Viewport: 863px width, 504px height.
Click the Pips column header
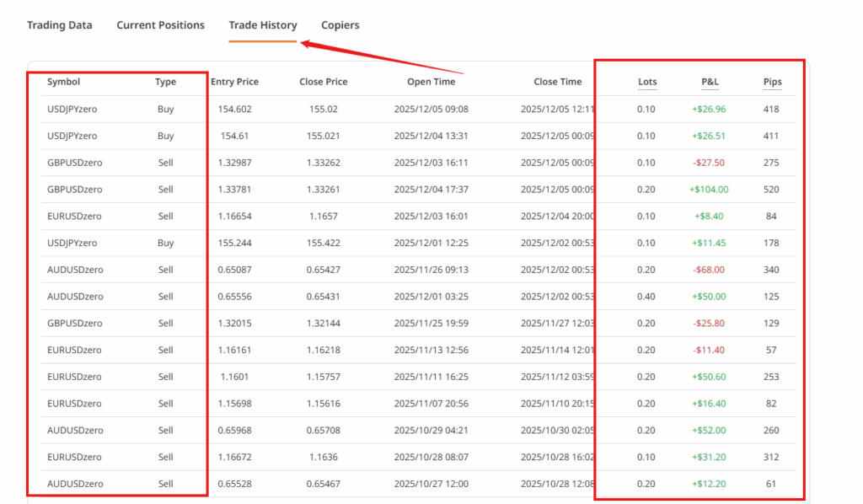tap(772, 82)
